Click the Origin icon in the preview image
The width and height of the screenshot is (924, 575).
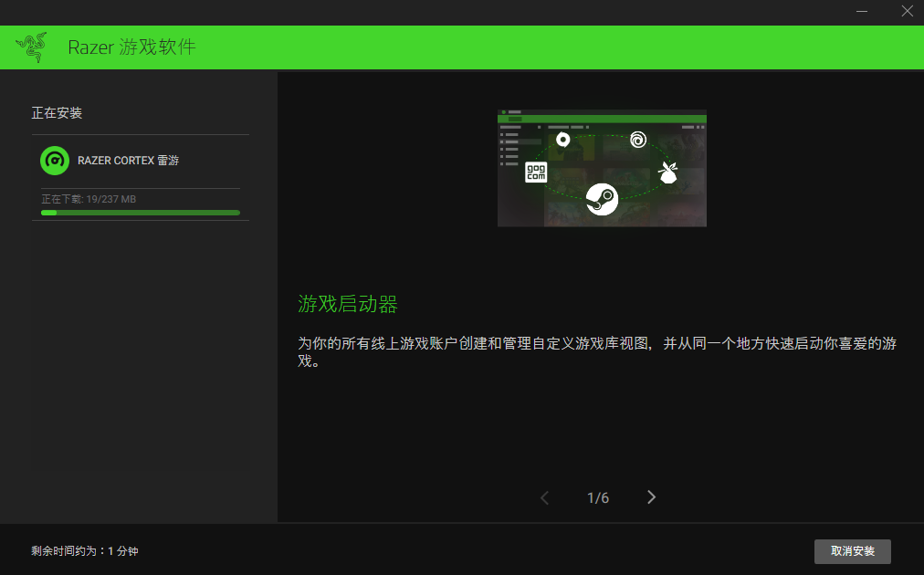[x=563, y=141]
